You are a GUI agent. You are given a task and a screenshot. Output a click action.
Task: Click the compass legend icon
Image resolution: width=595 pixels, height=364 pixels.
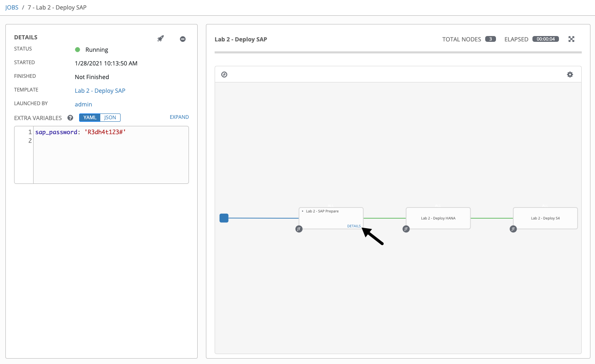point(224,75)
